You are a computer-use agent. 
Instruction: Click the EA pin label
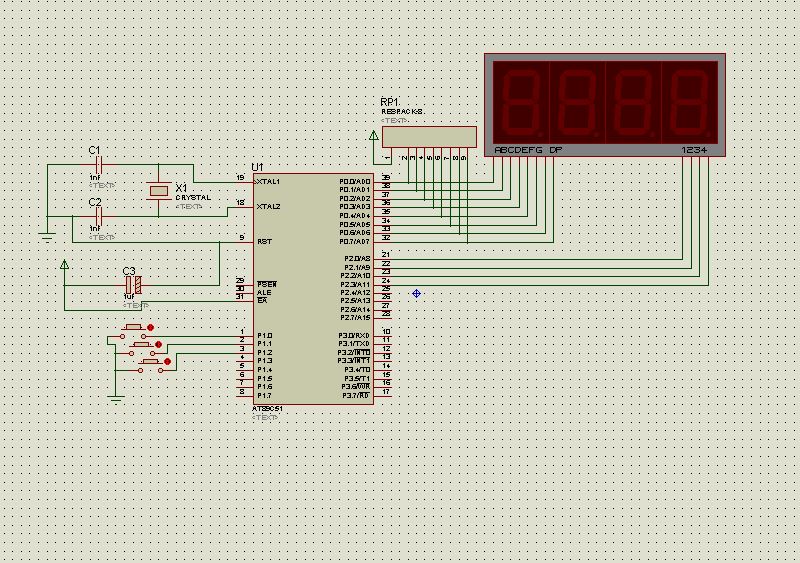coord(262,301)
